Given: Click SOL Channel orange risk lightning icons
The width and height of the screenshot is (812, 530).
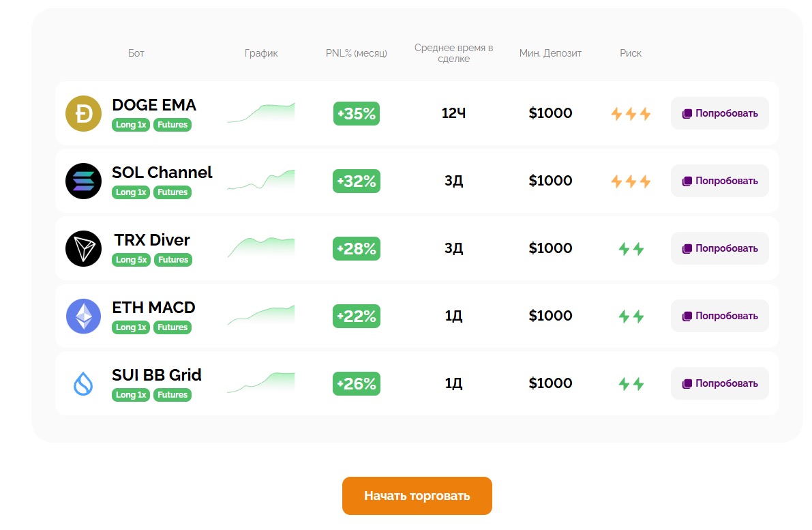Looking at the screenshot, I should click(631, 181).
